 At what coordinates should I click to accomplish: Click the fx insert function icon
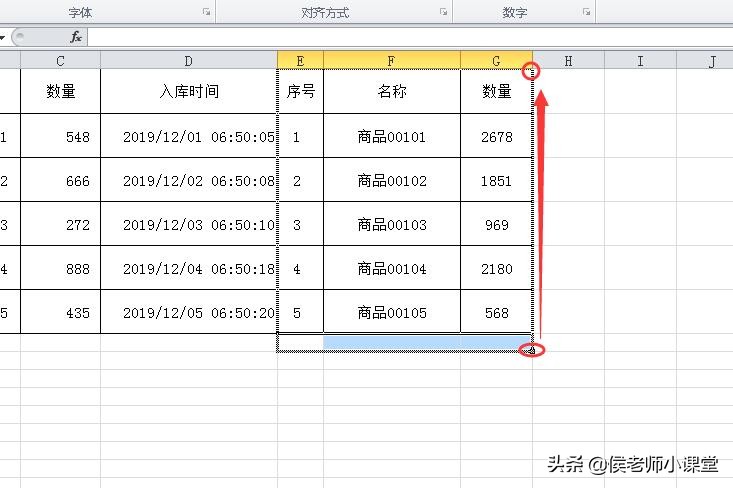[x=76, y=36]
